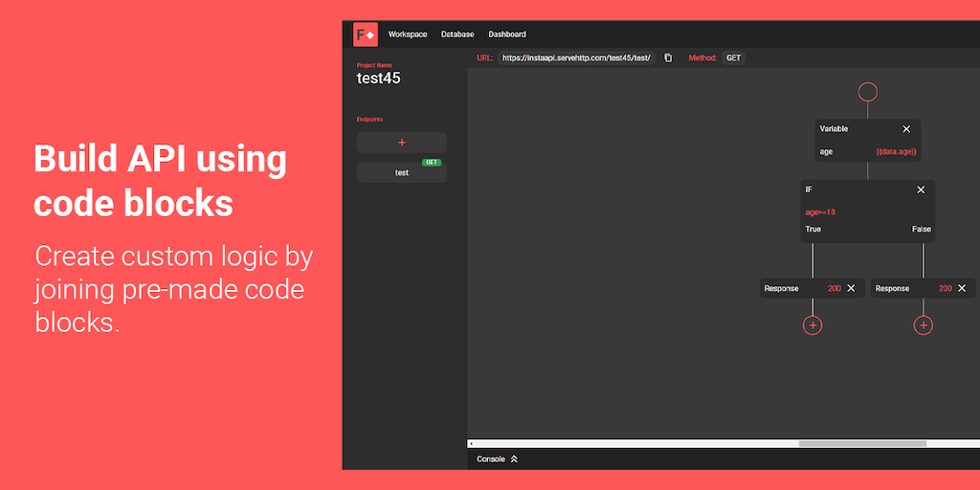Edit 200 status in True-branch Response

(835, 288)
